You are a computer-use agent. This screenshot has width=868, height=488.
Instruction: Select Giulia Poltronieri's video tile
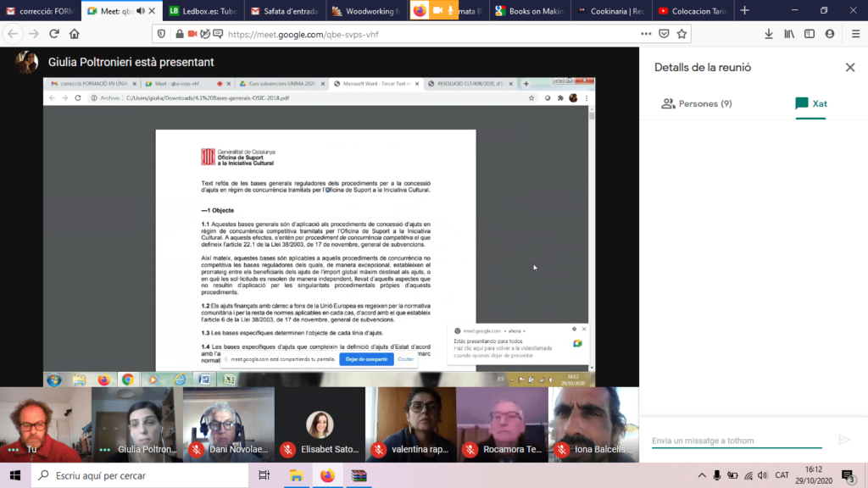pyautogui.click(x=137, y=424)
